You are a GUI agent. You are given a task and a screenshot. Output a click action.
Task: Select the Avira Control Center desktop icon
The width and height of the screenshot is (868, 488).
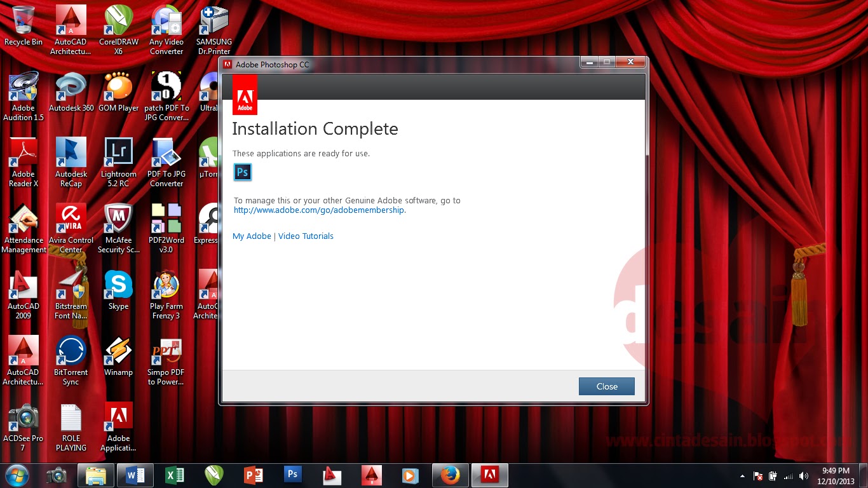coord(71,228)
